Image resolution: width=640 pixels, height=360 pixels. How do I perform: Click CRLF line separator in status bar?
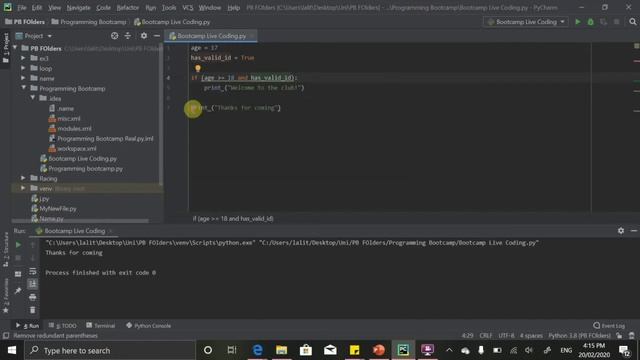point(486,336)
